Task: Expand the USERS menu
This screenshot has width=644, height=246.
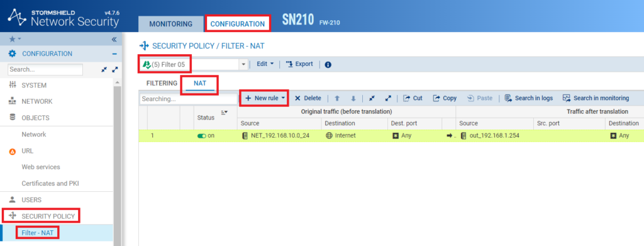Action: tap(31, 200)
